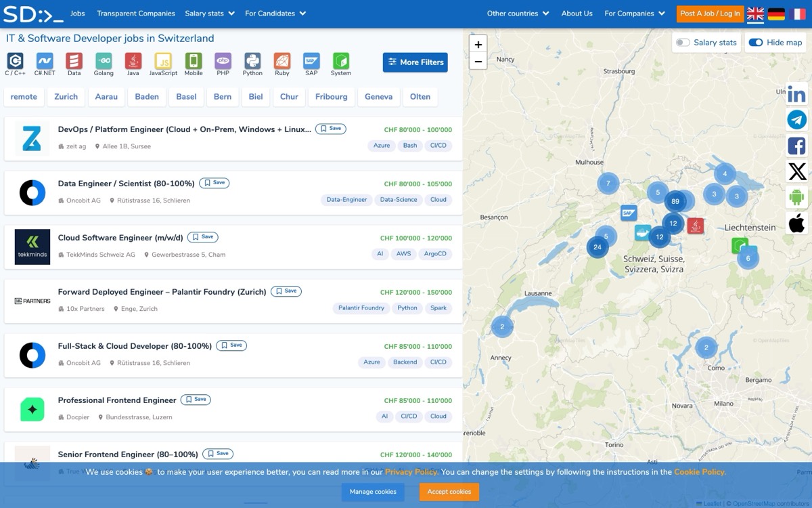Click the Android app icon
This screenshot has height=508, width=812.
(x=796, y=197)
